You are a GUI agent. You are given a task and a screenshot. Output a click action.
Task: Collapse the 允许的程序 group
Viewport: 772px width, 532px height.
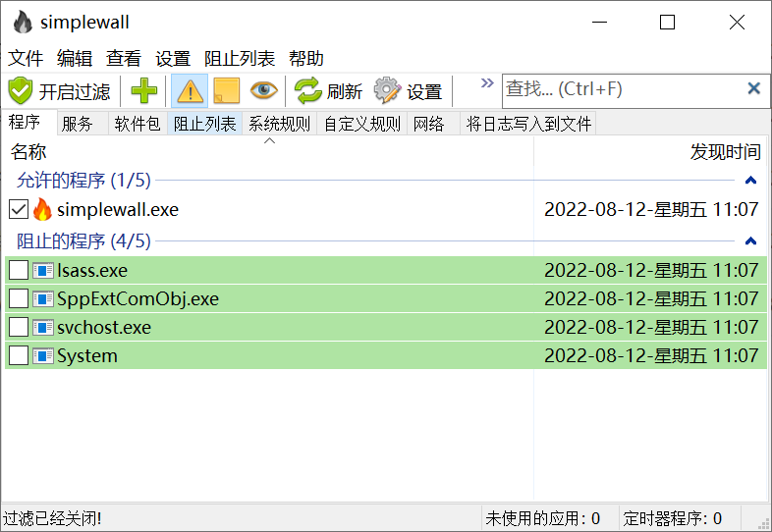750,181
